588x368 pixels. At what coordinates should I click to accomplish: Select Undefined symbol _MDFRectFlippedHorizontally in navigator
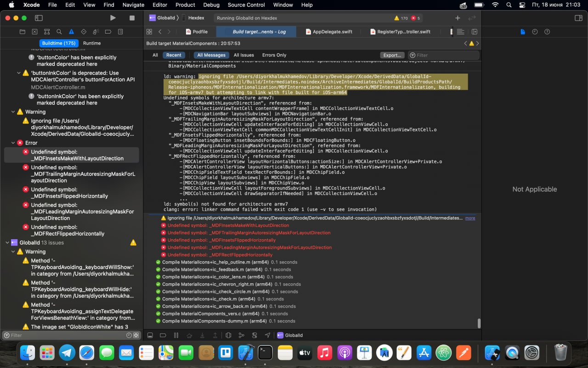pyautogui.click(x=71, y=230)
